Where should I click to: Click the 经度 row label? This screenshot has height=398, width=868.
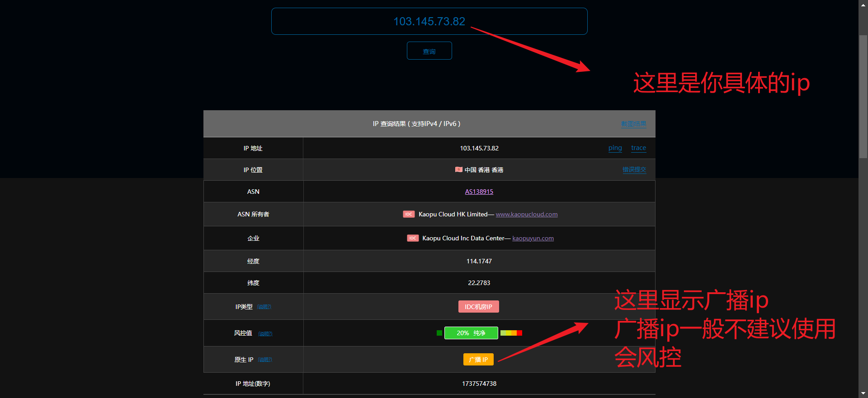253,261
